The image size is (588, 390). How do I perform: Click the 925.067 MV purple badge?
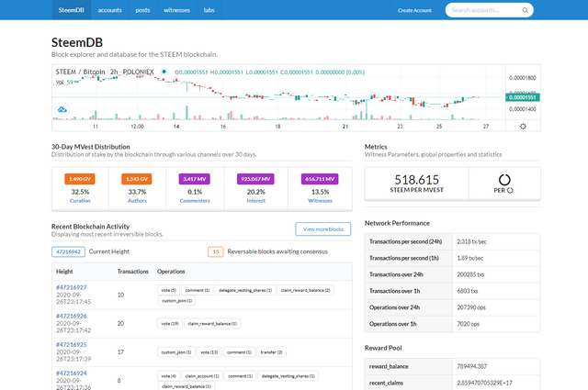click(x=255, y=179)
